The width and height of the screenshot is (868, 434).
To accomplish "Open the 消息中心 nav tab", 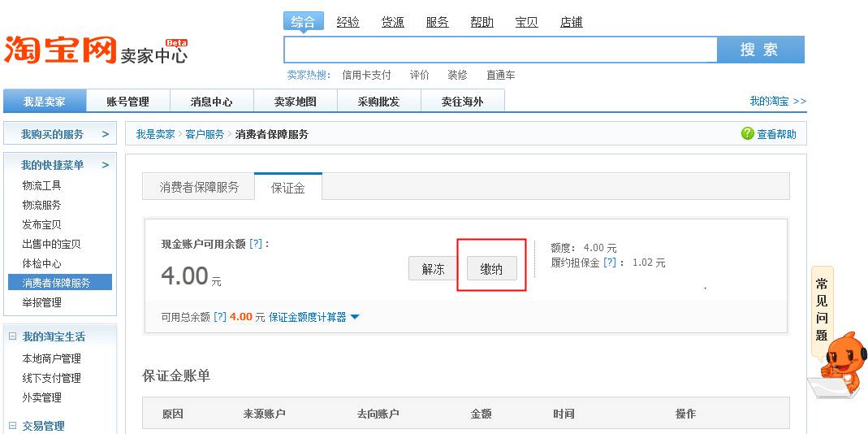I will 211,102.
